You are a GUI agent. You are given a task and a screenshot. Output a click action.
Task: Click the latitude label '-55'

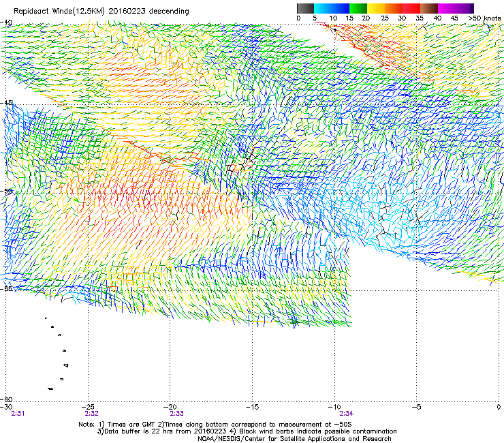[6, 288]
